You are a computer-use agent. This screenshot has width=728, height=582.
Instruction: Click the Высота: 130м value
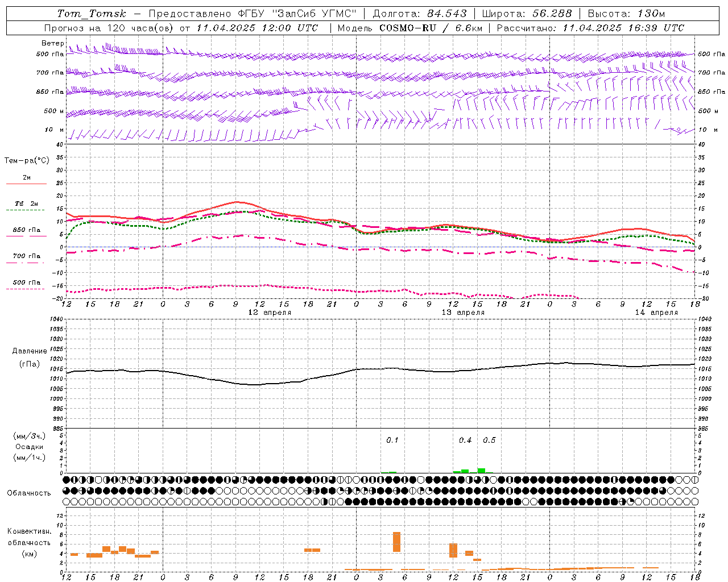[626, 14]
